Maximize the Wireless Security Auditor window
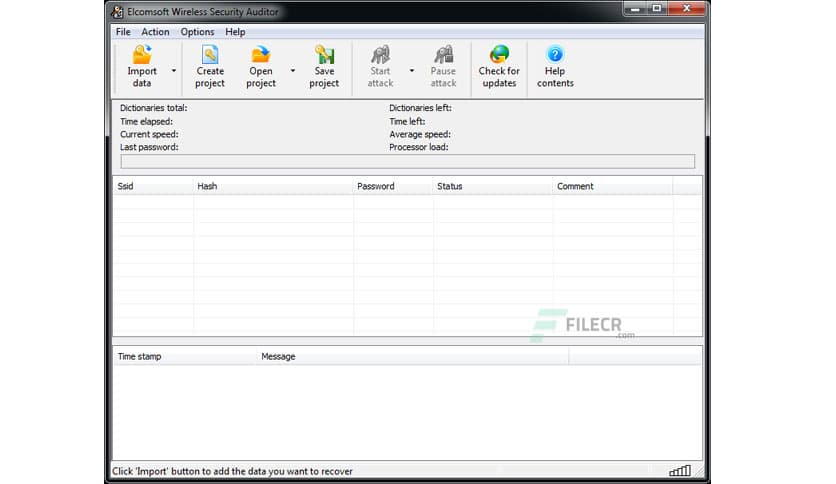 pyautogui.click(x=657, y=9)
